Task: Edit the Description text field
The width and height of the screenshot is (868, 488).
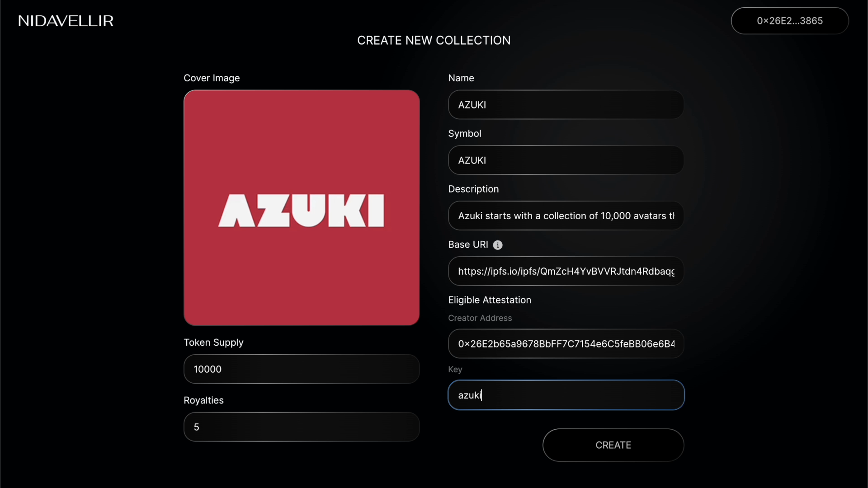Action: coord(566,216)
